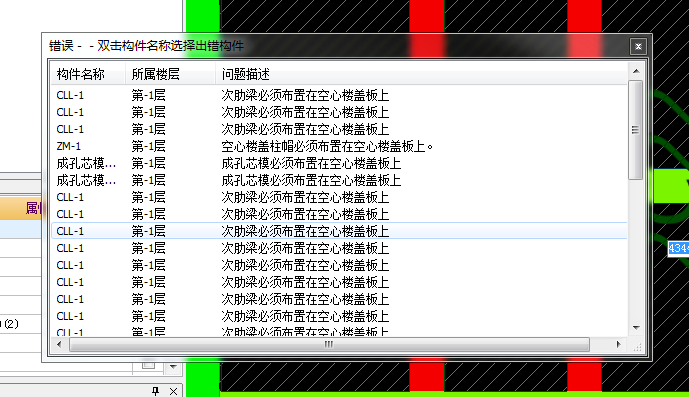Select the 空心楼盖柱帽必须布置在空心楼盖板上 description
The image size is (689, 397).
327,146
